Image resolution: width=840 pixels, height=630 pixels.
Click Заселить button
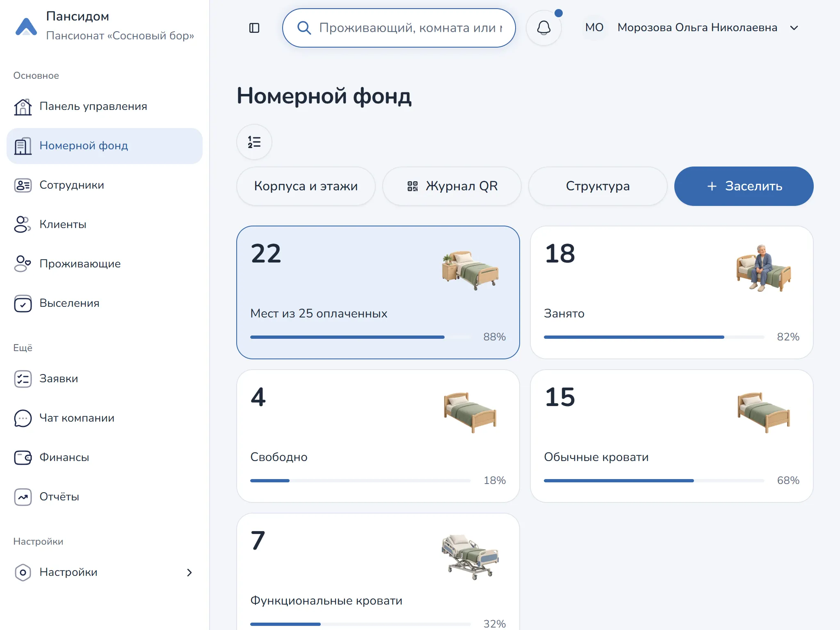744,186
